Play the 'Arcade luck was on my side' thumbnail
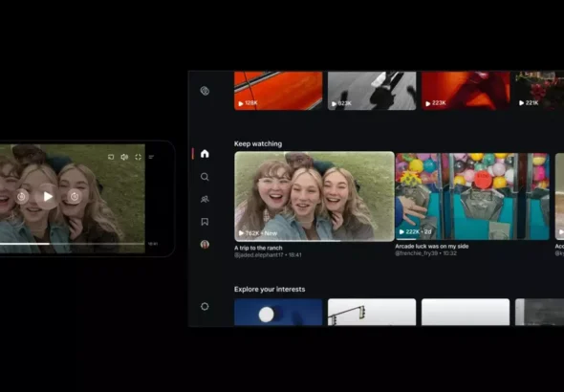 tap(472, 196)
